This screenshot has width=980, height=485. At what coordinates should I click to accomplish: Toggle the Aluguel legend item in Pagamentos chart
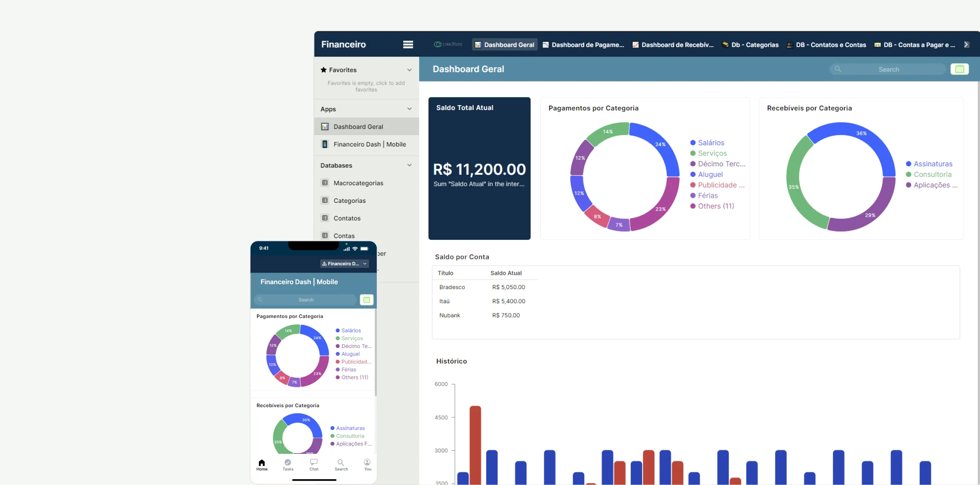706,174
